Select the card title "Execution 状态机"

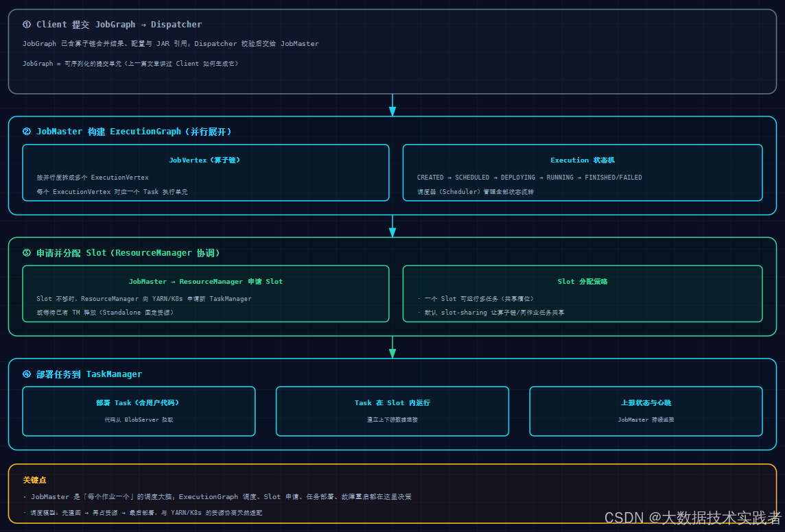[583, 160]
